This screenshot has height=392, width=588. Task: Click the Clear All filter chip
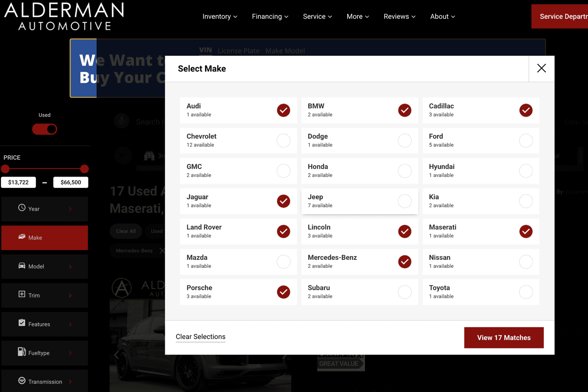(x=126, y=231)
